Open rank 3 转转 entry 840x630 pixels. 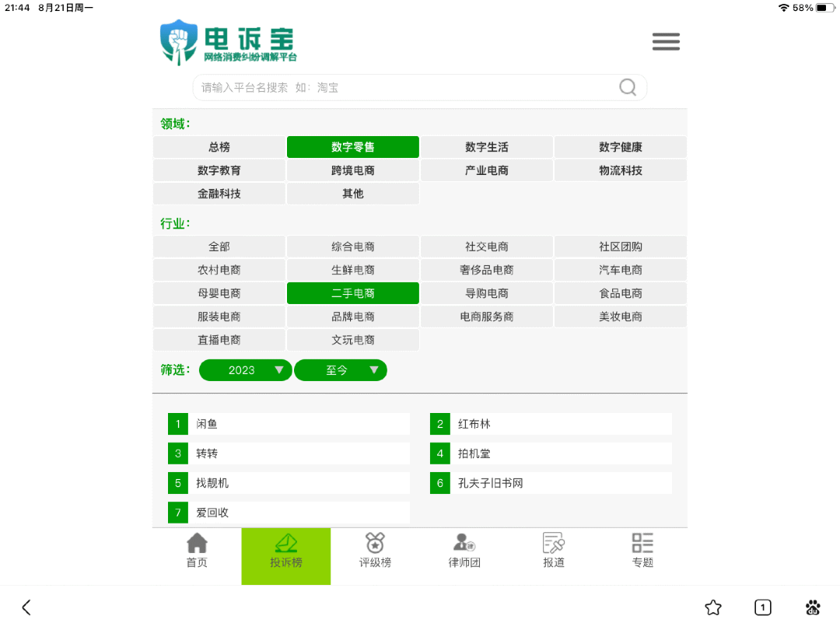pyautogui.click(x=289, y=453)
